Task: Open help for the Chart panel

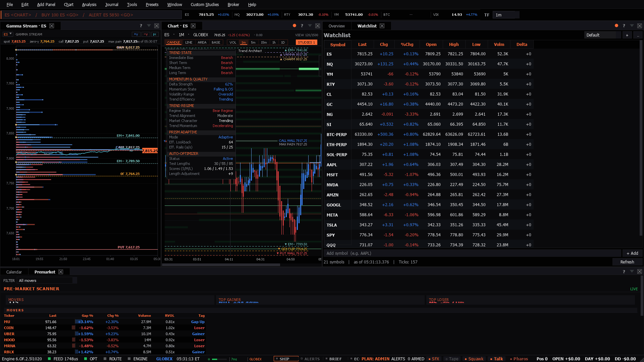Action: click(x=302, y=26)
